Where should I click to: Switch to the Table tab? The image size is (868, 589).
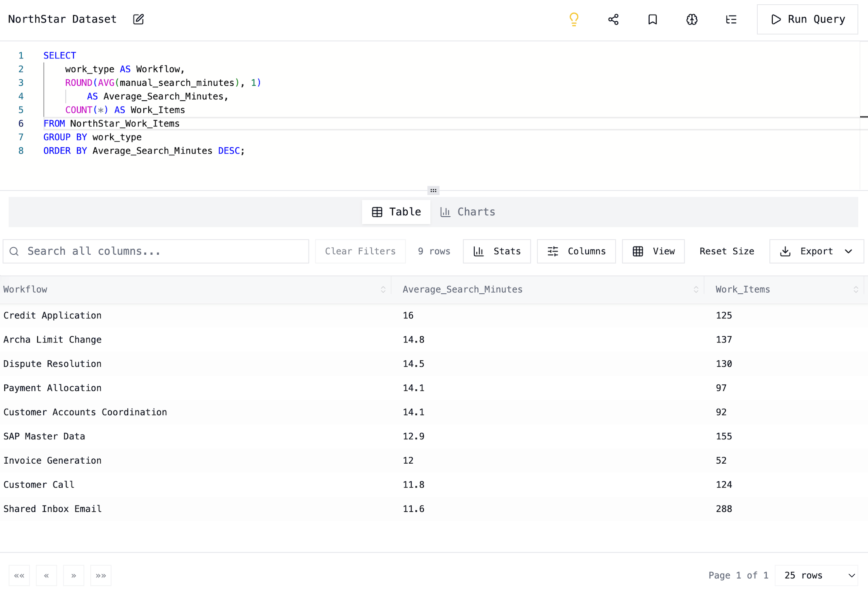396,212
